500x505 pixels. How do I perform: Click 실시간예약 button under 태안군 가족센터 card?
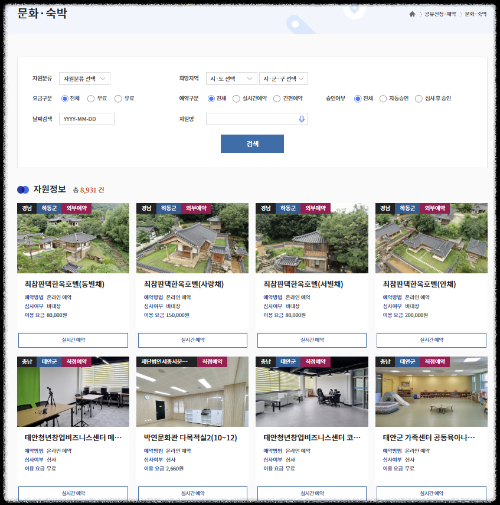431,493
